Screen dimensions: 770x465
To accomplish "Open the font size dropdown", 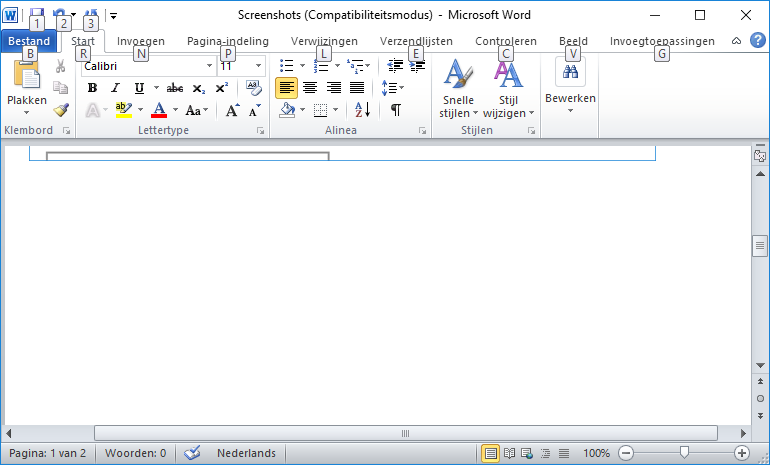I will [x=258, y=66].
